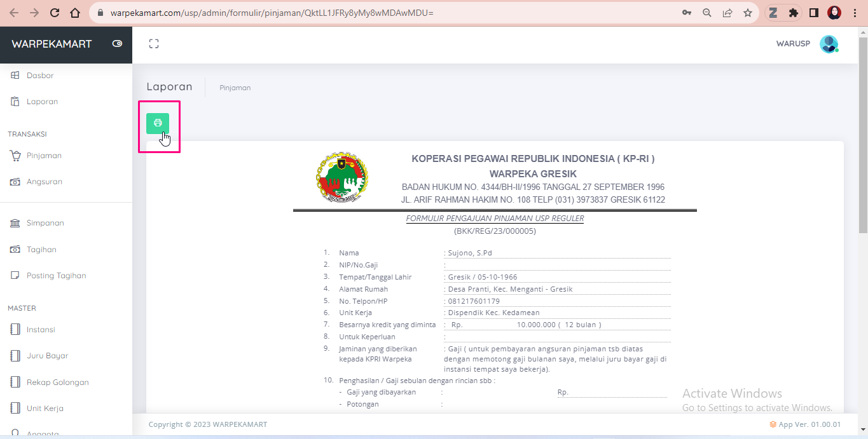Click the share page icon
The height and width of the screenshot is (439, 868).
pos(727,13)
